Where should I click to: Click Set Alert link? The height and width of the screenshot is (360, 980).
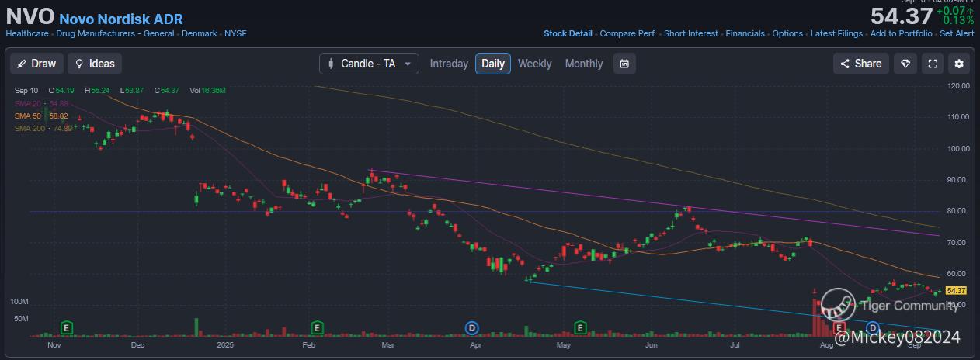click(957, 33)
